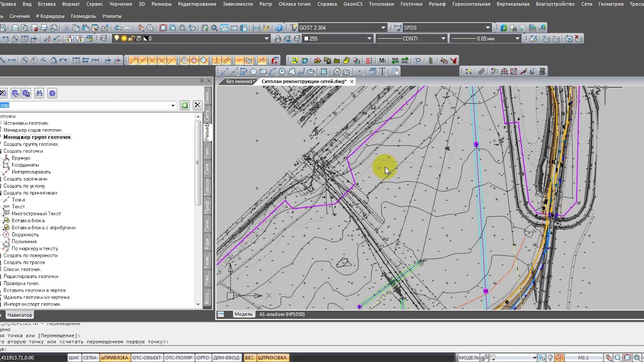Open the SPDS dimension style dropdown

coord(488,28)
